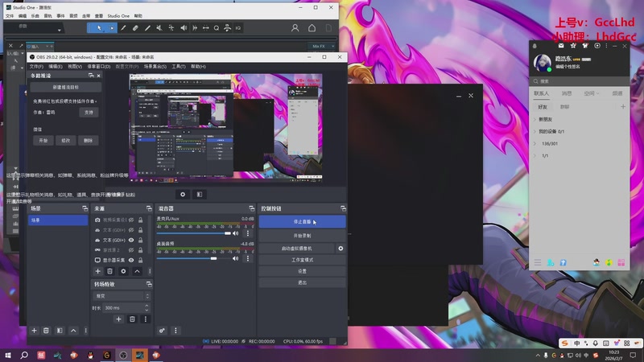Select the mute tool in Studio One toolbar
Image resolution: width=644 pixels, height=362 pixels.
[x=159, y=28]
